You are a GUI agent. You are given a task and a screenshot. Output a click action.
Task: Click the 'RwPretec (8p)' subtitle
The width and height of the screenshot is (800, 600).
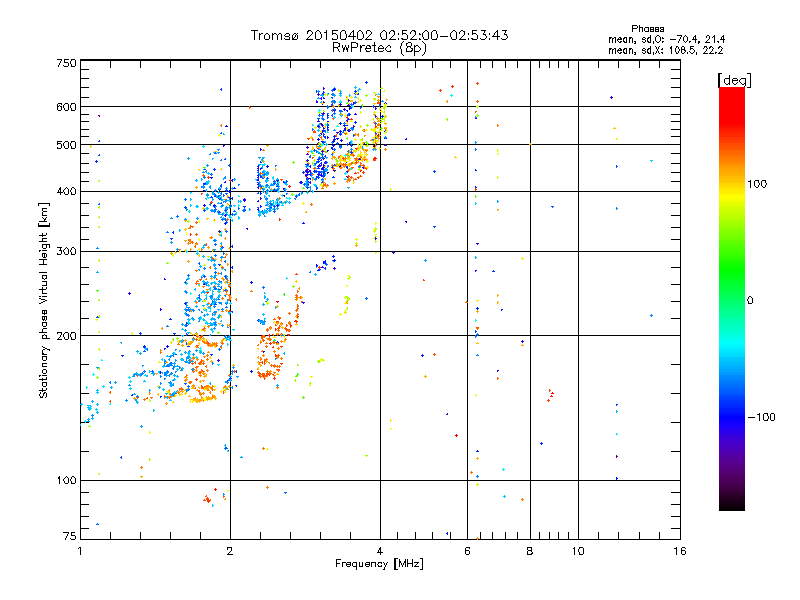[379, 48]
